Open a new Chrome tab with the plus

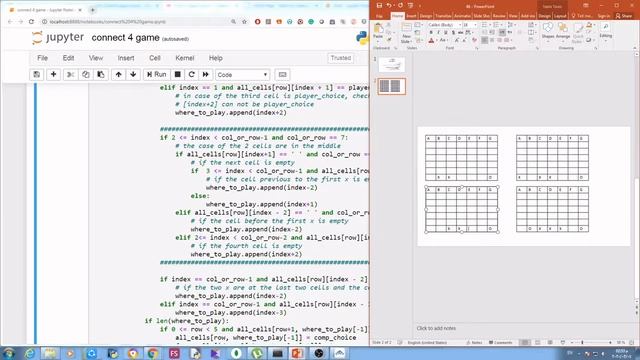tap(92, 10)
